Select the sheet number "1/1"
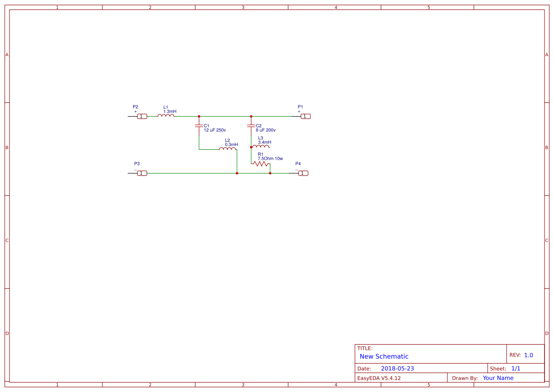 click(516, 368)
